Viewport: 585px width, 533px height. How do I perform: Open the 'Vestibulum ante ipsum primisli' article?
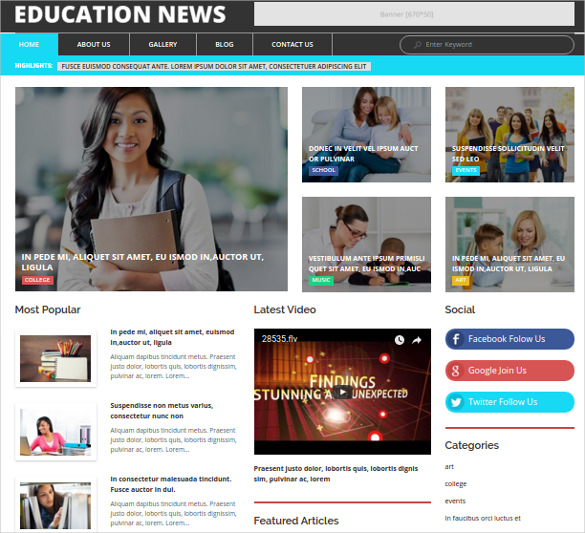(366, 264)
